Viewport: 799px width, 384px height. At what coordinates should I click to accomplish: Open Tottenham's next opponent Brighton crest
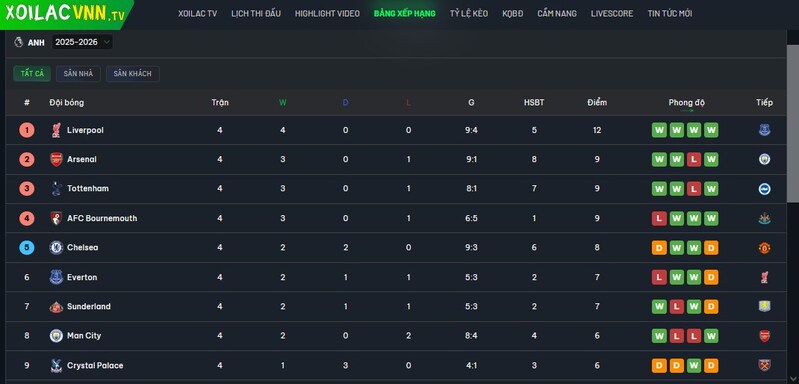[x=764, y=189]
